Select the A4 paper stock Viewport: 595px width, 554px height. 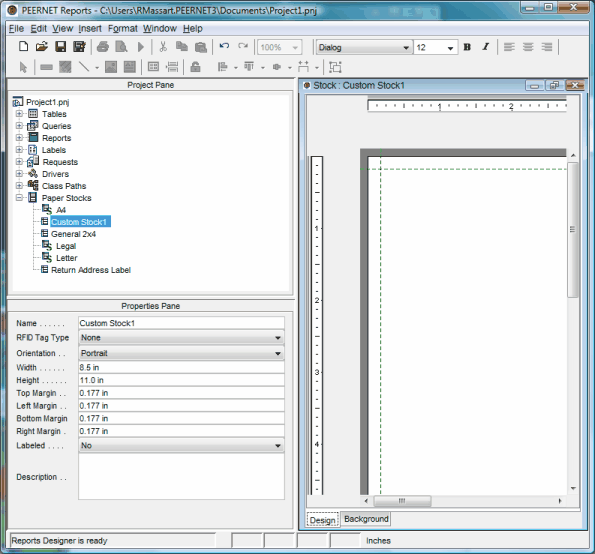tap(61, 210)
